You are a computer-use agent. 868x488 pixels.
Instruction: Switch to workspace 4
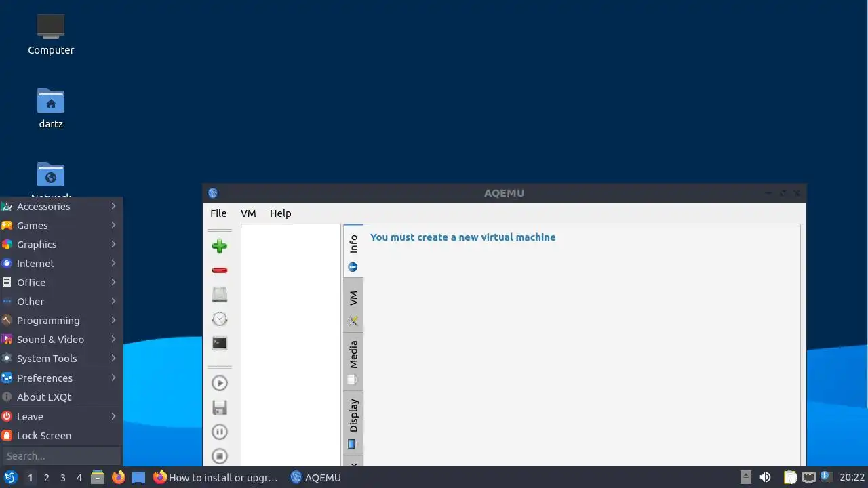(x=79, y=478)
